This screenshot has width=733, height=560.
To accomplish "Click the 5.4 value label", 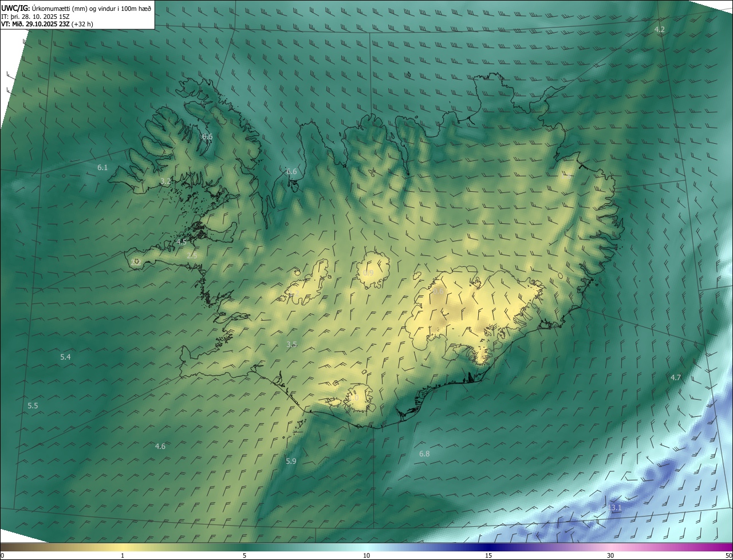I will pos(65,357).
